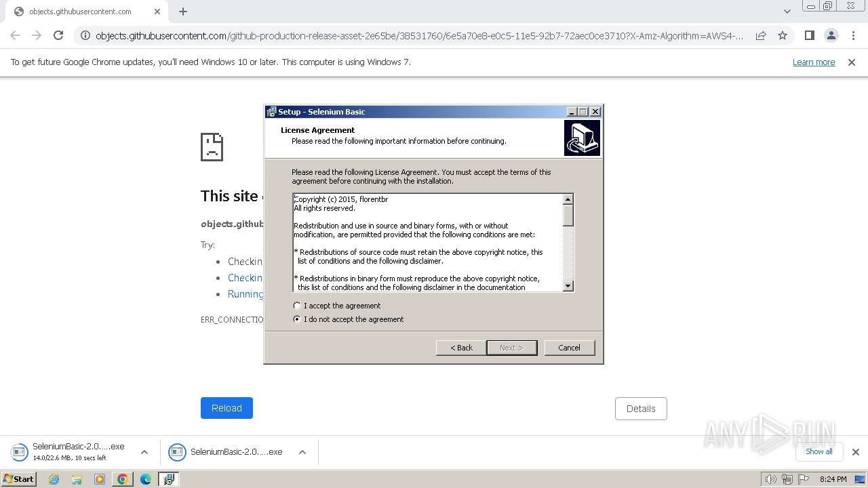Click the license text scrollbar thumb
Viewport: 868px width, 488px height.
pos(568,215)
